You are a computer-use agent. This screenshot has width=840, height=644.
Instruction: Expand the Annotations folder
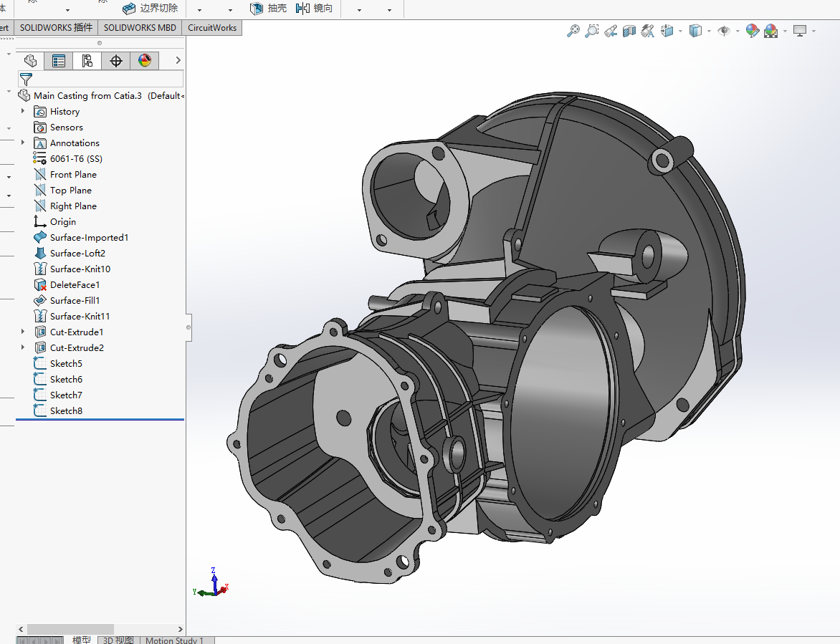tap(23, 143)
